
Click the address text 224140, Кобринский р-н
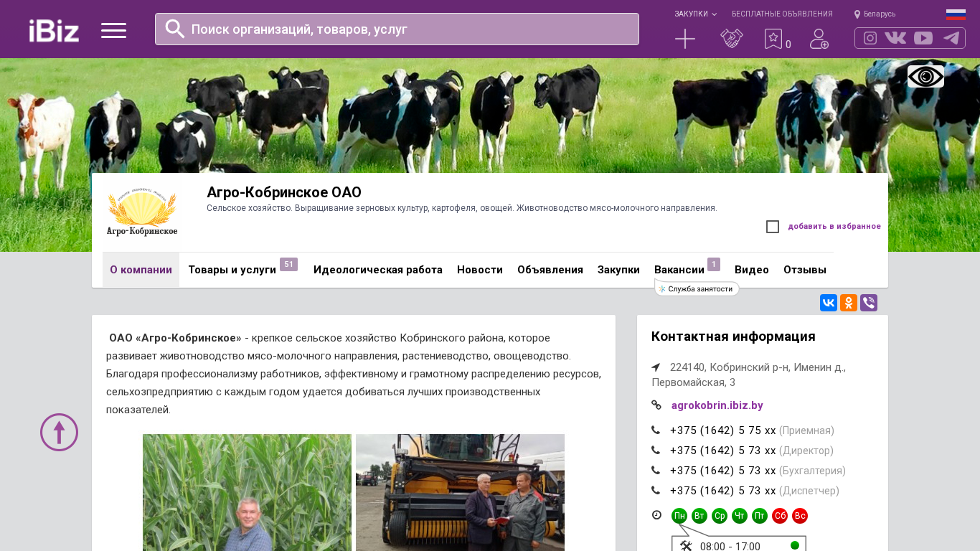[x=748, y=375]
